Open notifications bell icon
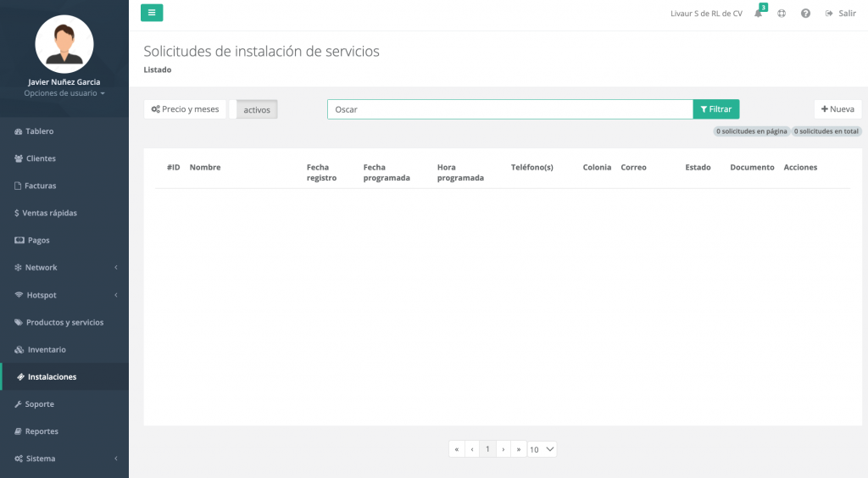 pos(758,14)
